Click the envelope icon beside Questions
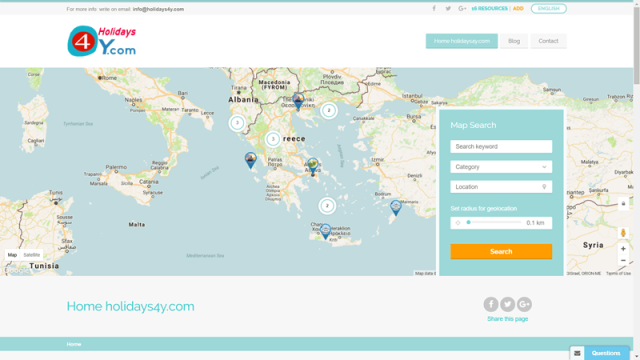The height and width of the screenshot is (360, 640). coord(577,353)
